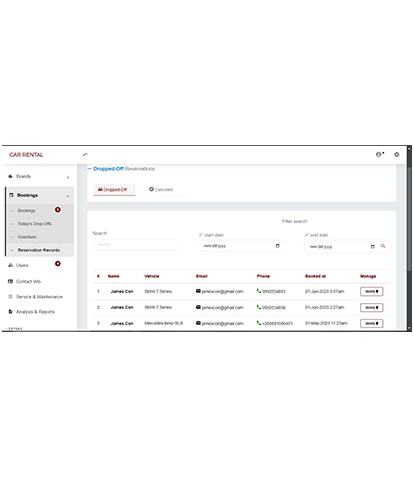Open Today's Drop-Offs in sidebar
414x477 pixels.
coord(34,224)
